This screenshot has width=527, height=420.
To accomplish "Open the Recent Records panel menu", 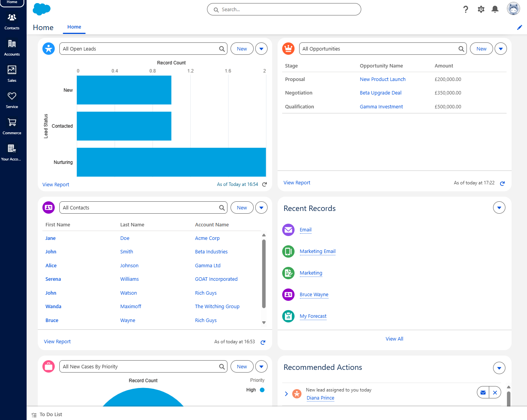I will [x=499, y=207].
